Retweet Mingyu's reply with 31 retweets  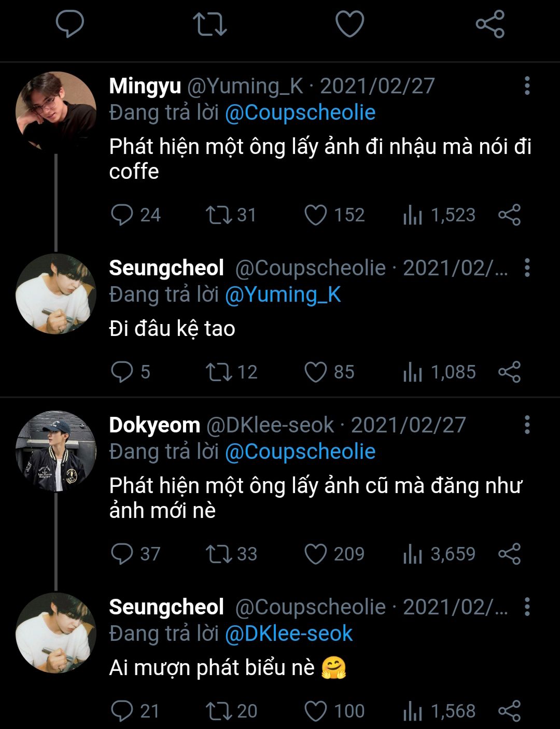[x=218, y=215]
